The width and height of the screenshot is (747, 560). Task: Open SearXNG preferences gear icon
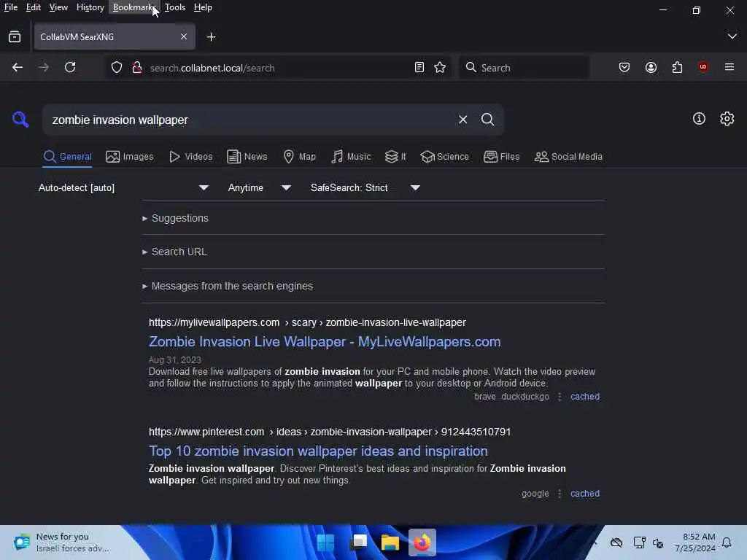point(727,119)
